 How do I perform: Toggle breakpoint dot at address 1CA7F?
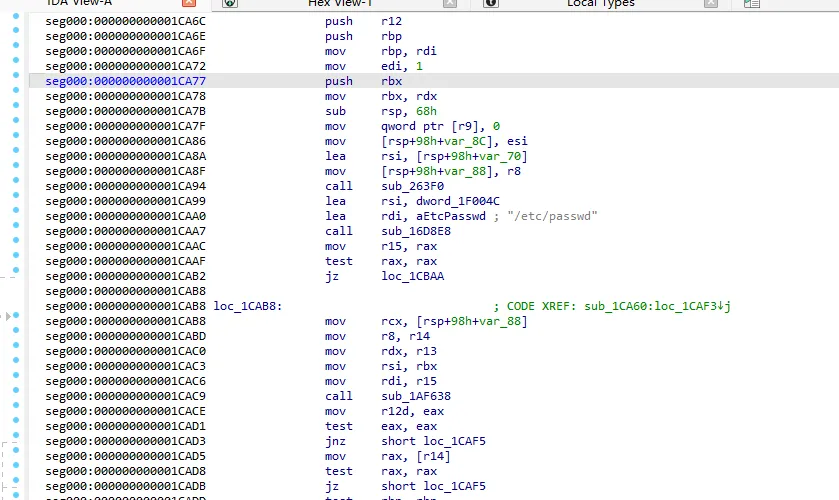[16, 120]
